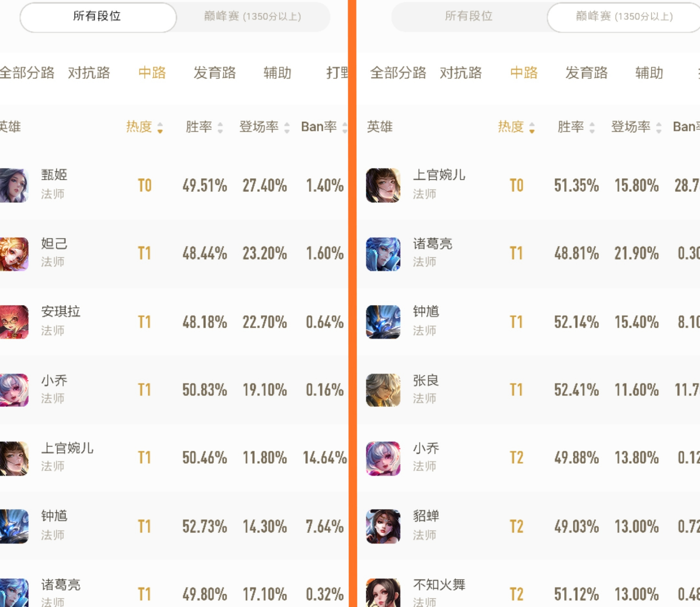
Task: Sort left list by 登场率 arrows
Action: [x=287, y=127]
